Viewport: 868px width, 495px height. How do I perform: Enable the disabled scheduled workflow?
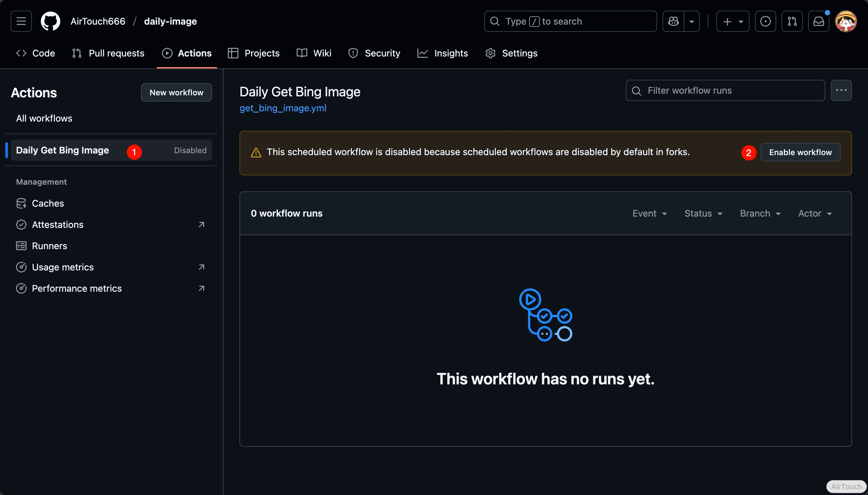[800, 152]
